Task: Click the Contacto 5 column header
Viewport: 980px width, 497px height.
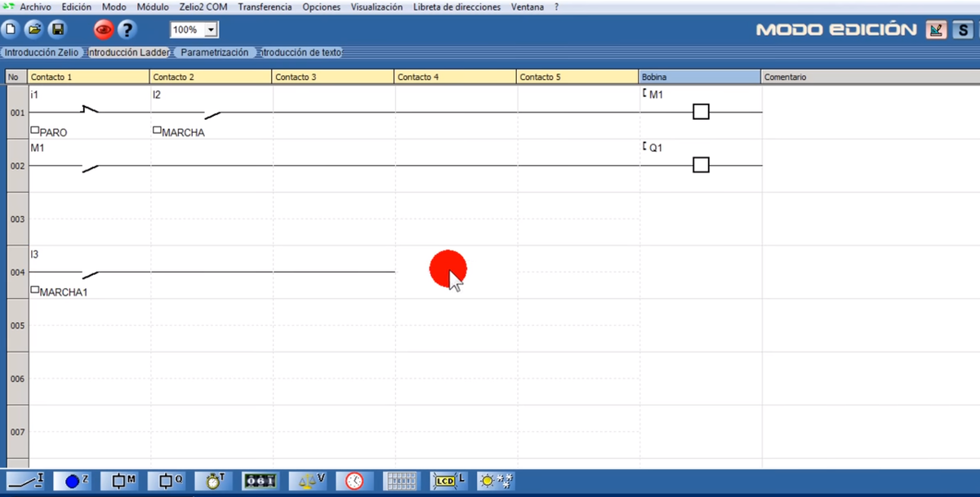Action: (578, 77)
